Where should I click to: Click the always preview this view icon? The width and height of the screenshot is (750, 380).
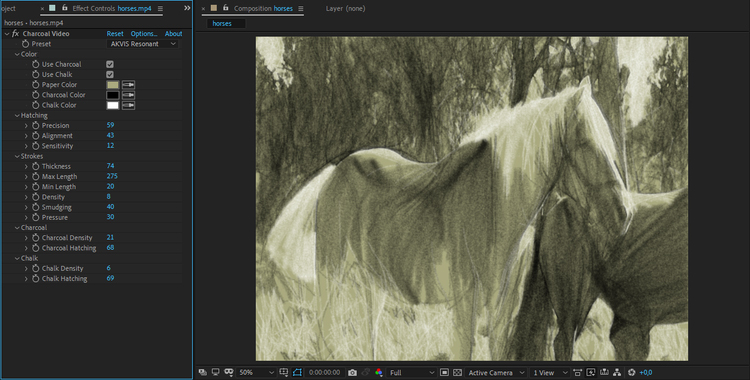pos(203,372)
